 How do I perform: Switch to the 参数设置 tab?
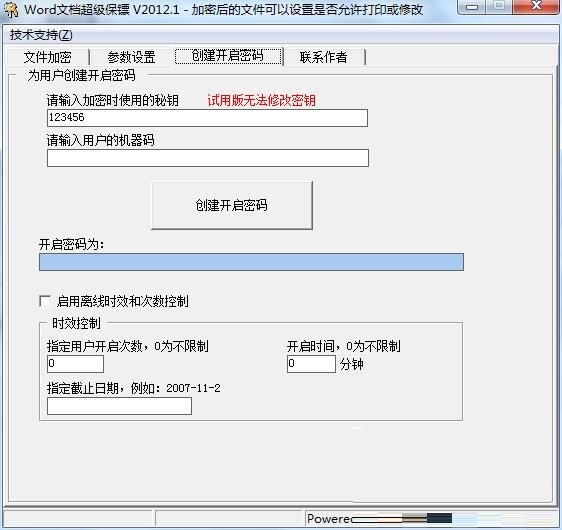point(132,57)
